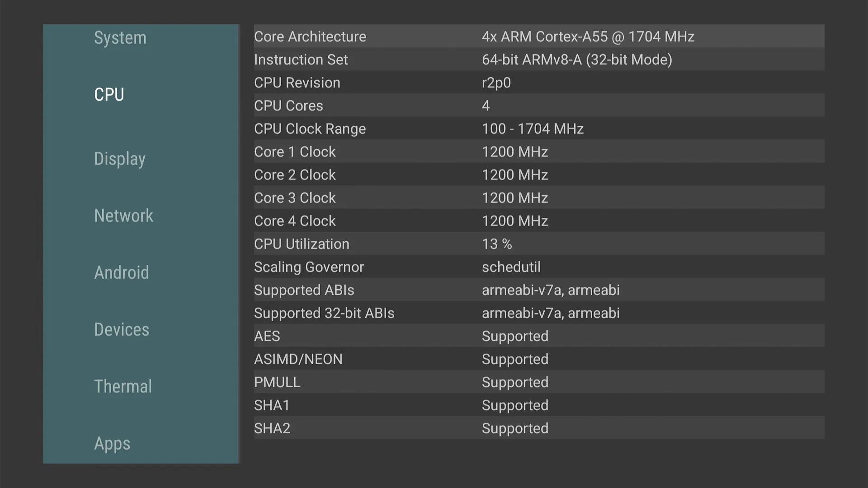Screen dimensions: 868x488
Task: Switch to the Display section
Action: pos(120,159)
